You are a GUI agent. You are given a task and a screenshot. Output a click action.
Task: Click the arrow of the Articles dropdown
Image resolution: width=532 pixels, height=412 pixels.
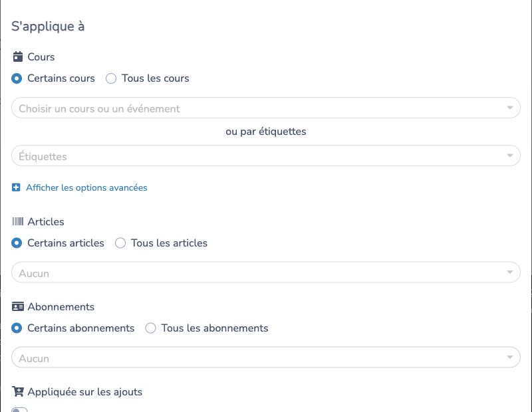point(509,272)
